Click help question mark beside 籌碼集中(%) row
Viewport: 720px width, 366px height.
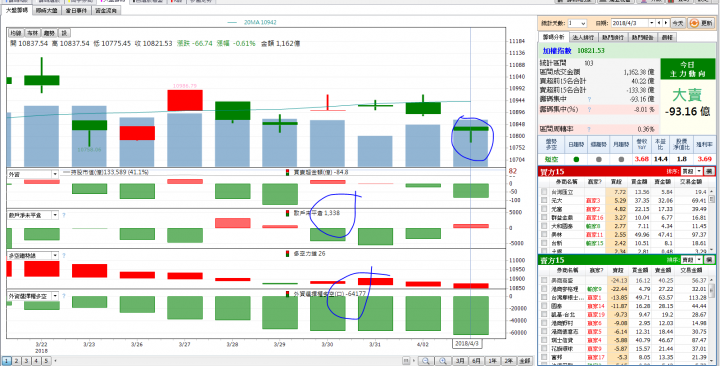coord(589,110)
